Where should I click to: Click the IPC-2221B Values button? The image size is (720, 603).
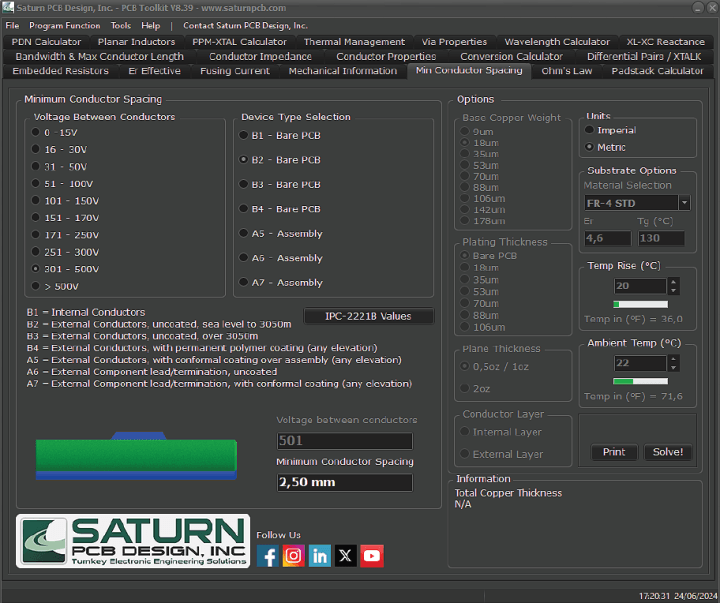click(x=368, y=316)
